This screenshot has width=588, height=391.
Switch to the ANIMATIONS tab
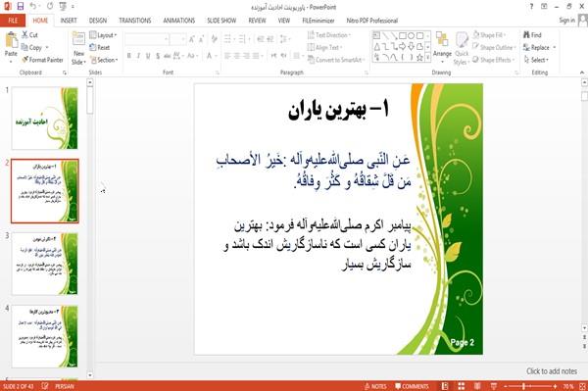(179, 21)
